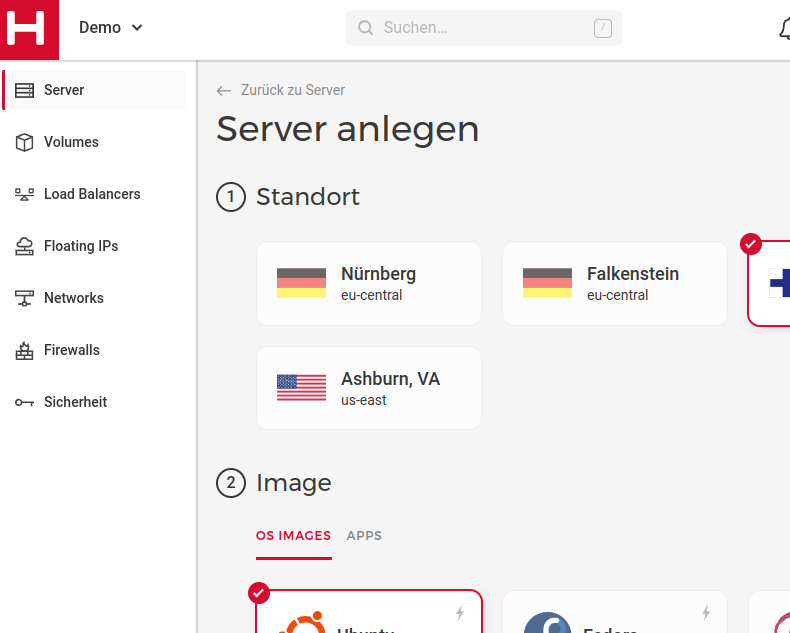790x633 pixels.
Task: Click the search magnifier icon
Action: pos(365,28)
